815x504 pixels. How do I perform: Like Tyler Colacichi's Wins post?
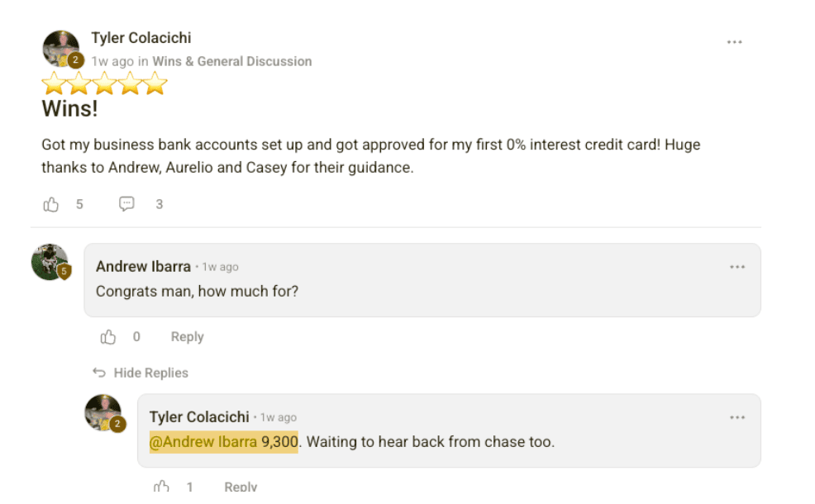(x=51, y=204)
